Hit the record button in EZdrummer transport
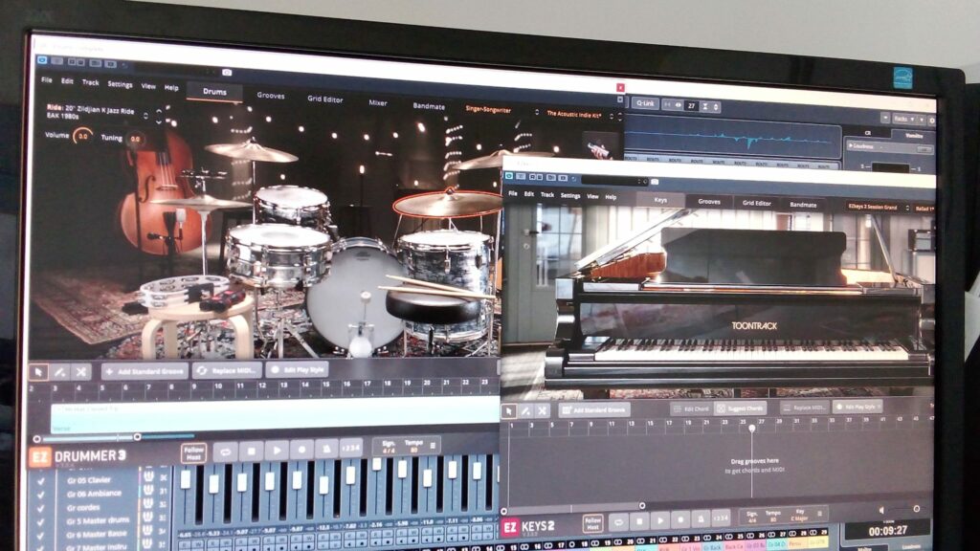The height and width of the screenshot is (551, 980). [x=301, y=450]
